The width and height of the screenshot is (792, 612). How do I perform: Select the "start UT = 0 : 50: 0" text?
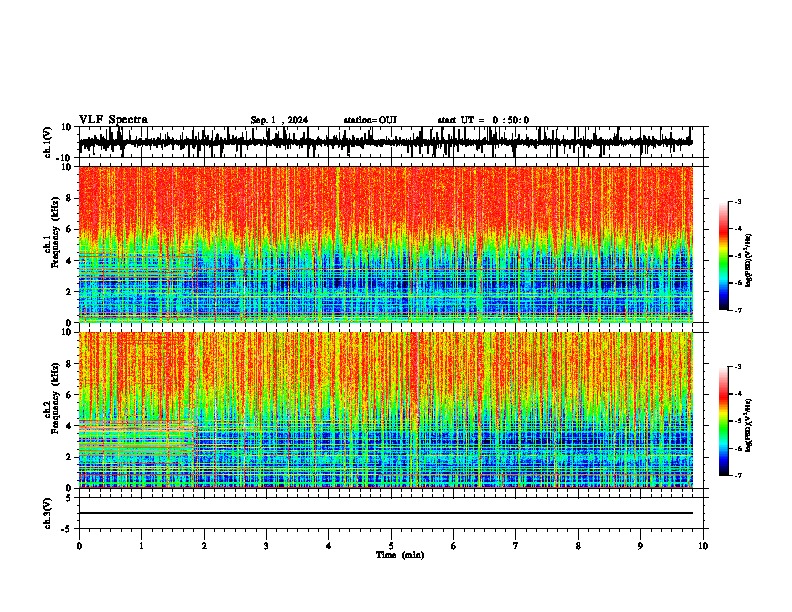483,120
